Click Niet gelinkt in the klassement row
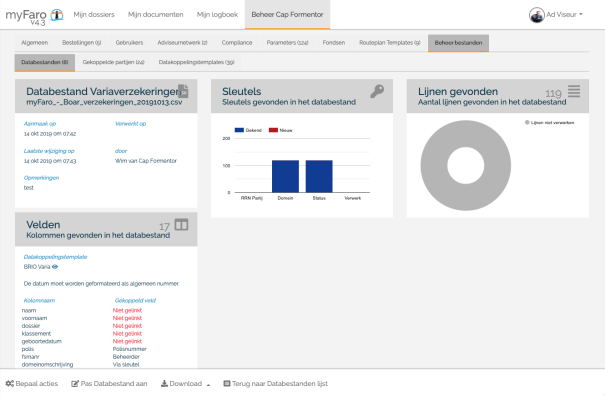This screenshot has height=396, width=605. (127, 333)
